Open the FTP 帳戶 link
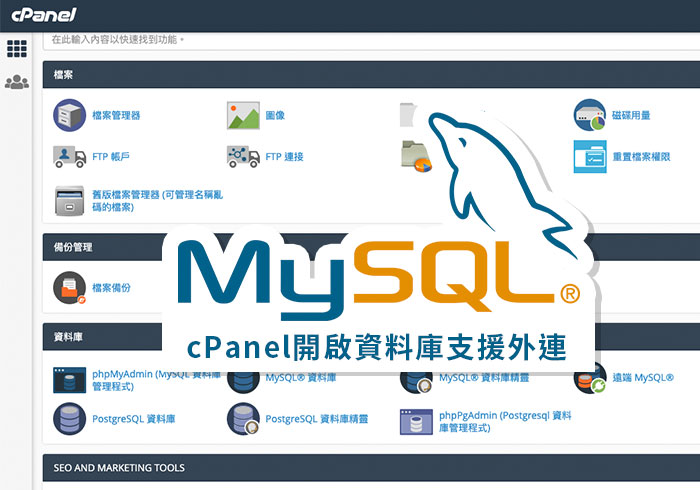The height and width of the screenshot is (490, 700). [x=111, y=157]
